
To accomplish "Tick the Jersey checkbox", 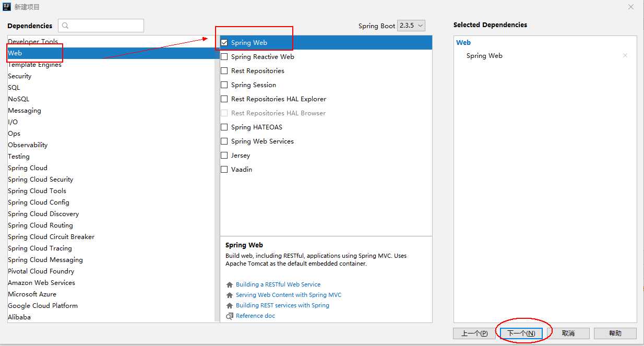I will tap(224, 156).
